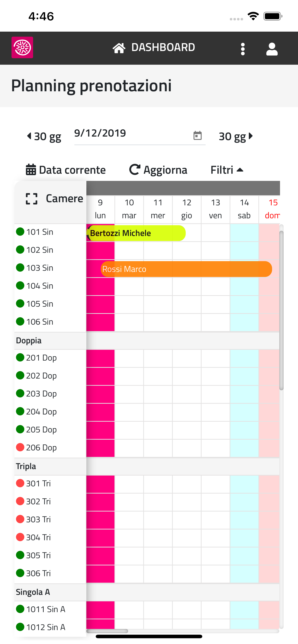Open the Bertozzi Michele booking

137,233
